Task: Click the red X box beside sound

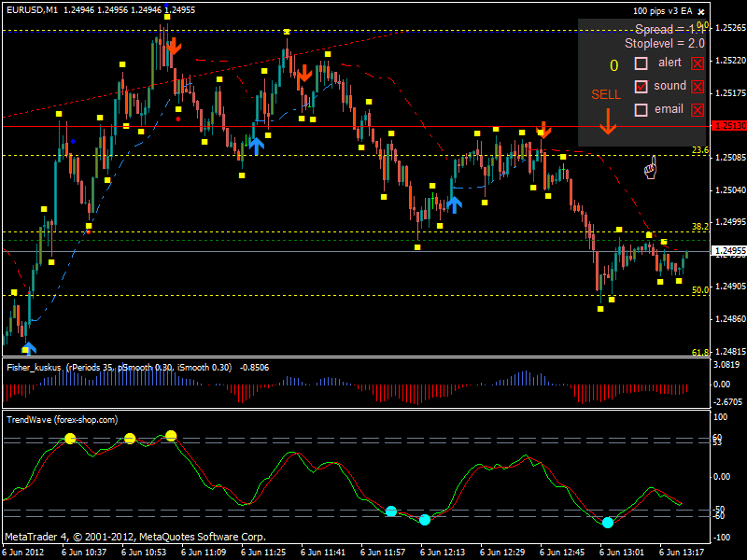Action: coord(698,87)
